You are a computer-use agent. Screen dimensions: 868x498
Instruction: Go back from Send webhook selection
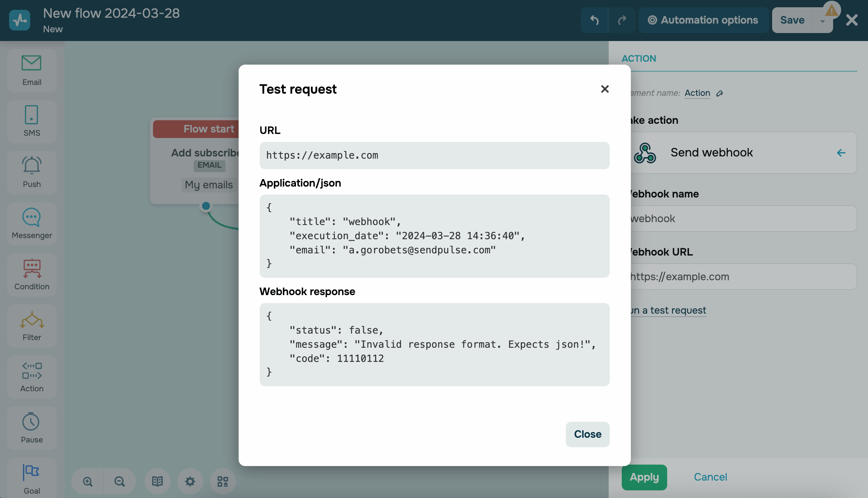[x=841, y=153]
